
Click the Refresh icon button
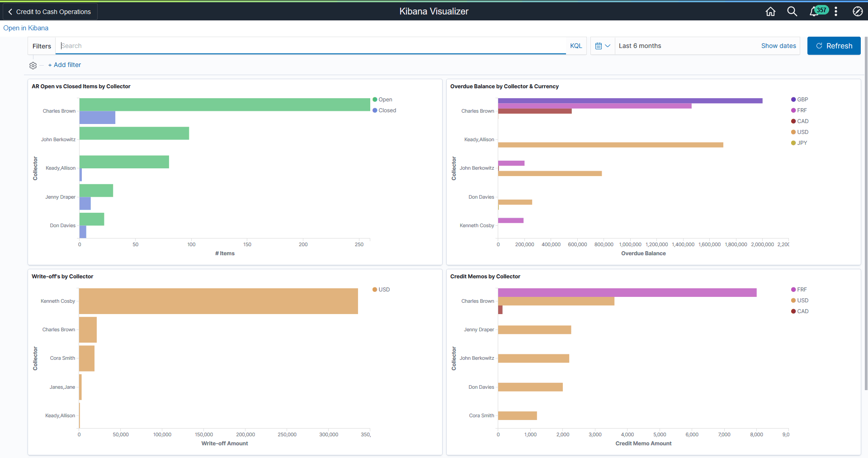coord(833,46)
